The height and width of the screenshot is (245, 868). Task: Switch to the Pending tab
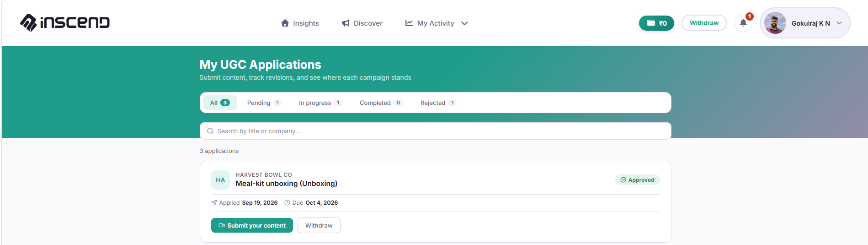[264, 103]
